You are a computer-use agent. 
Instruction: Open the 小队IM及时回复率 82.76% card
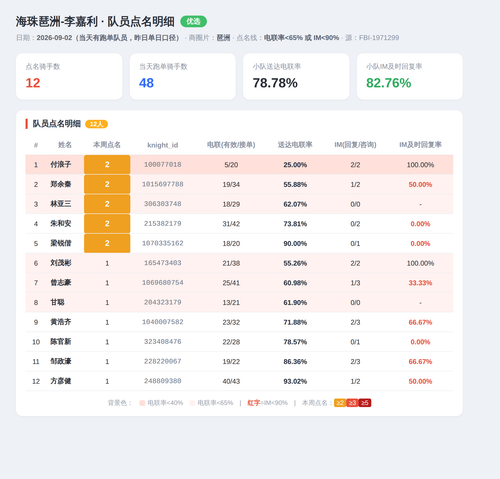[x=410, y=76]
